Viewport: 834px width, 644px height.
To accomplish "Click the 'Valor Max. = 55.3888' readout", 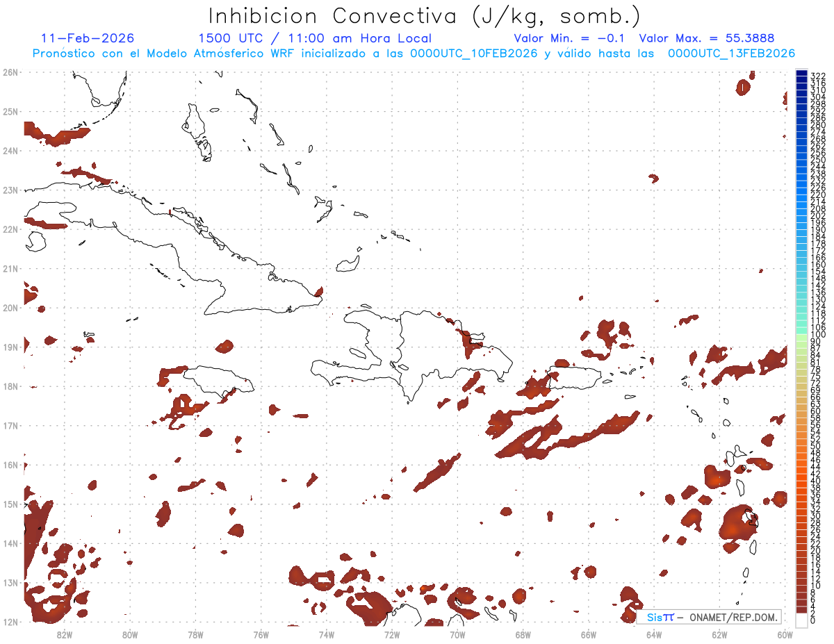I will point(707,38).
